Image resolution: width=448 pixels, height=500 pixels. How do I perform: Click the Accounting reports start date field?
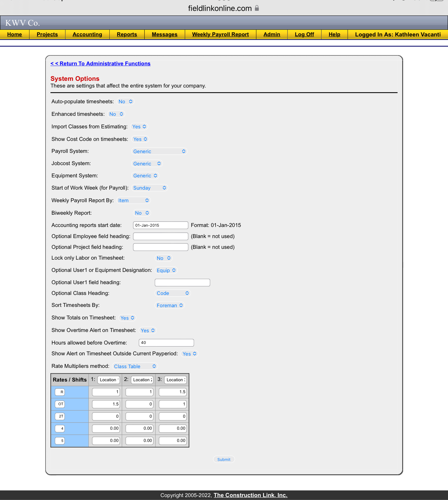tap(160, 225)
